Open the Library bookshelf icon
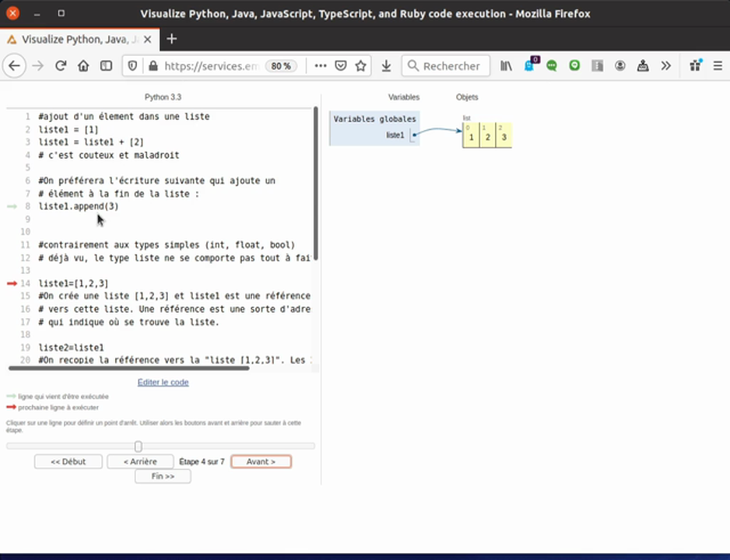This screenshot has width=730, height=560. click(506, 66)
